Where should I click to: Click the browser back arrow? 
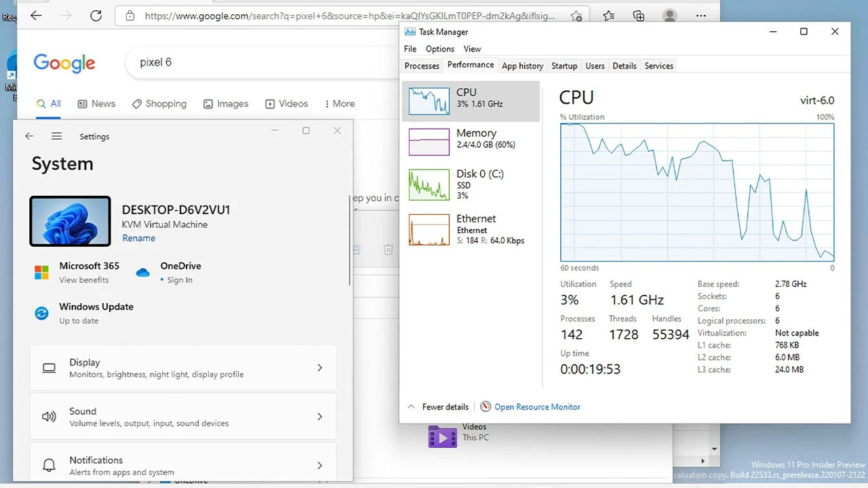coord(36,16)
